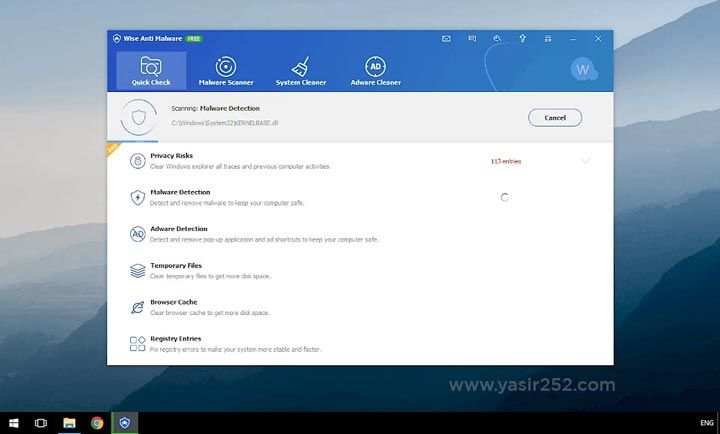Click the Temporary Files stack icon
Viewport: 720px width, 434px height.
pyautogui.click(x=137, y=271)
